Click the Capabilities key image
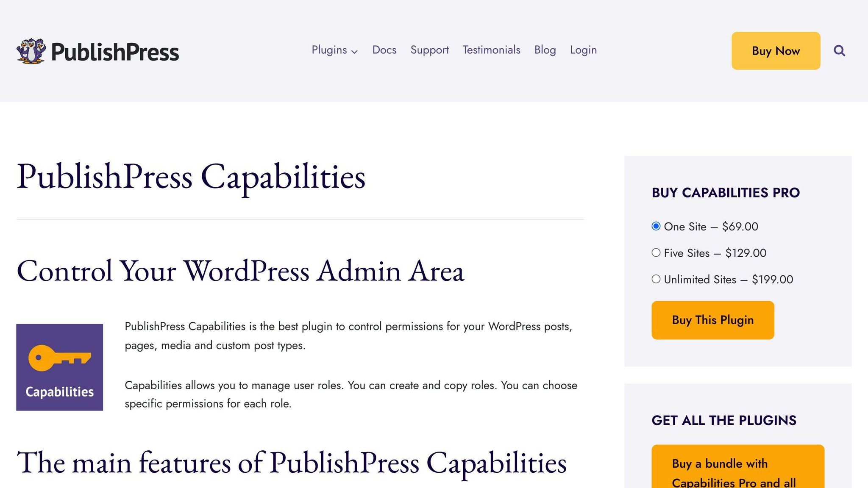 (x=59, y=367)
